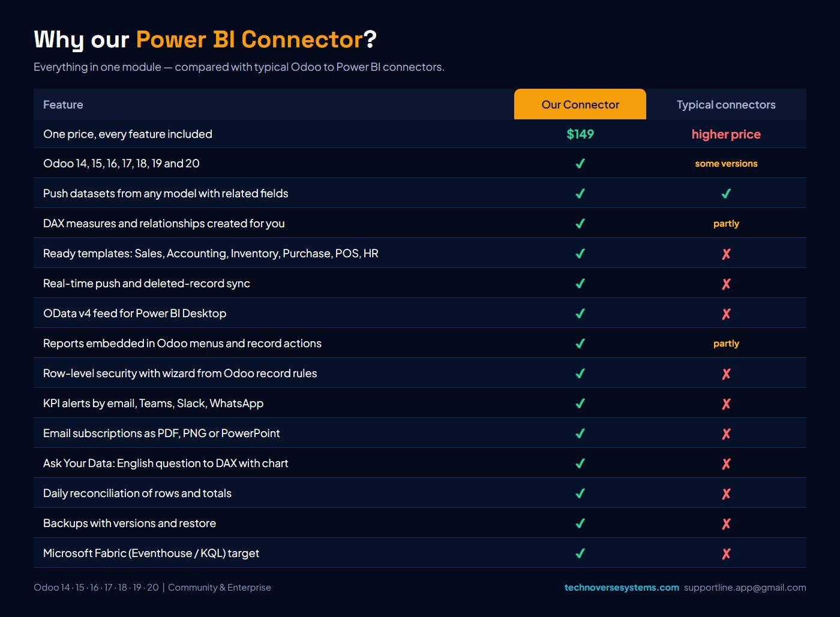Click the red X for KPI alerts row

726,404
